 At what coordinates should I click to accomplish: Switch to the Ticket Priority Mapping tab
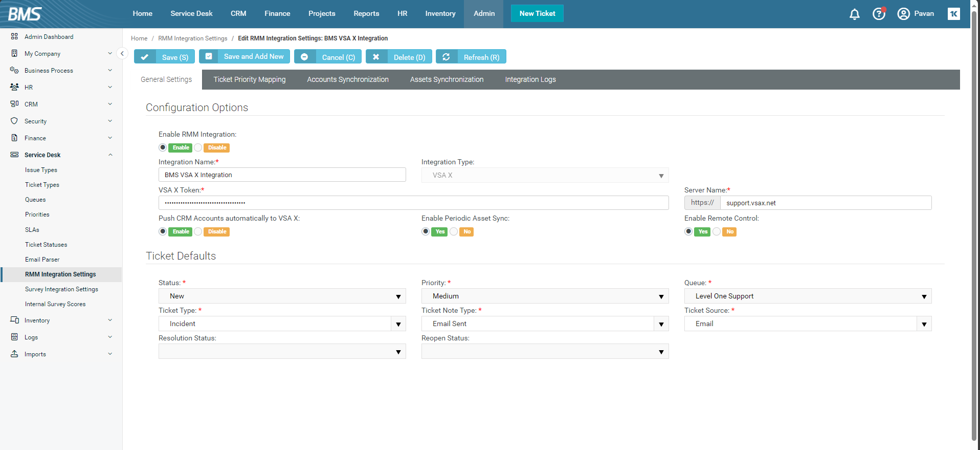point(250,79)
